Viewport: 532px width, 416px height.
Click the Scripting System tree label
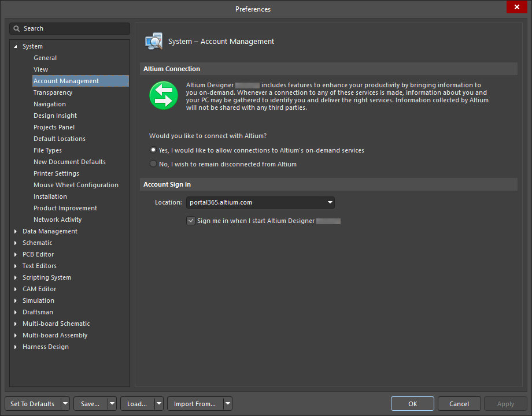(47, 277)
